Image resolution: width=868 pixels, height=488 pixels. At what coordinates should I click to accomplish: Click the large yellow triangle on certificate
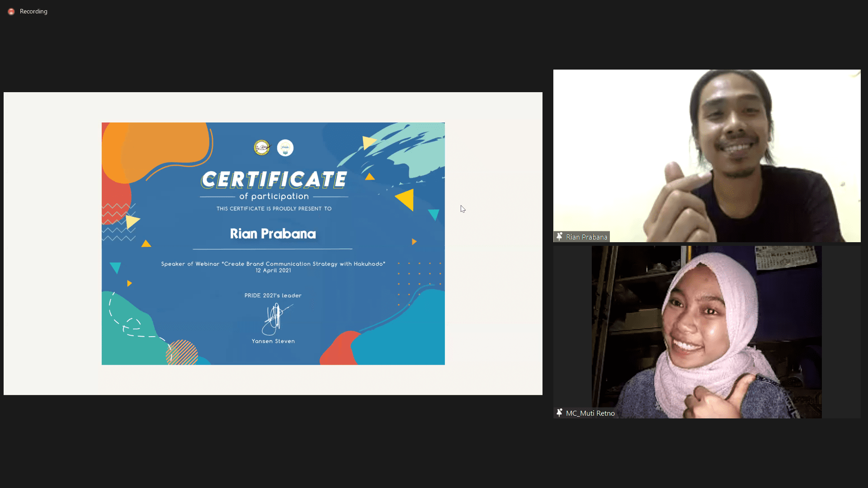click(x=406, y=199)
